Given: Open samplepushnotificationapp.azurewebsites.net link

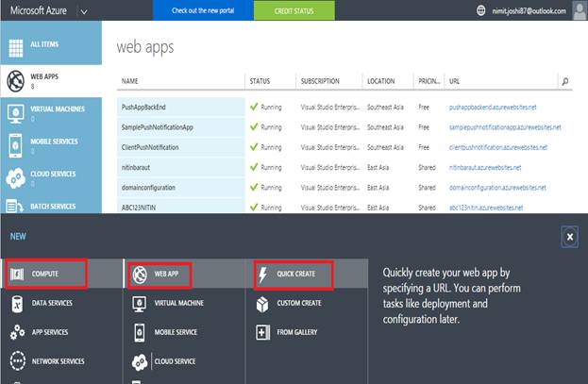Looking at the screenshot, I should point(505,127).
